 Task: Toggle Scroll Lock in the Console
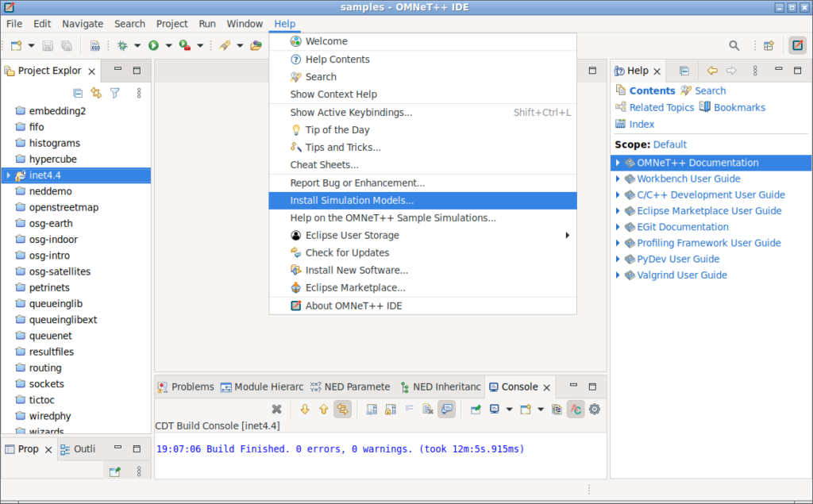390,409
